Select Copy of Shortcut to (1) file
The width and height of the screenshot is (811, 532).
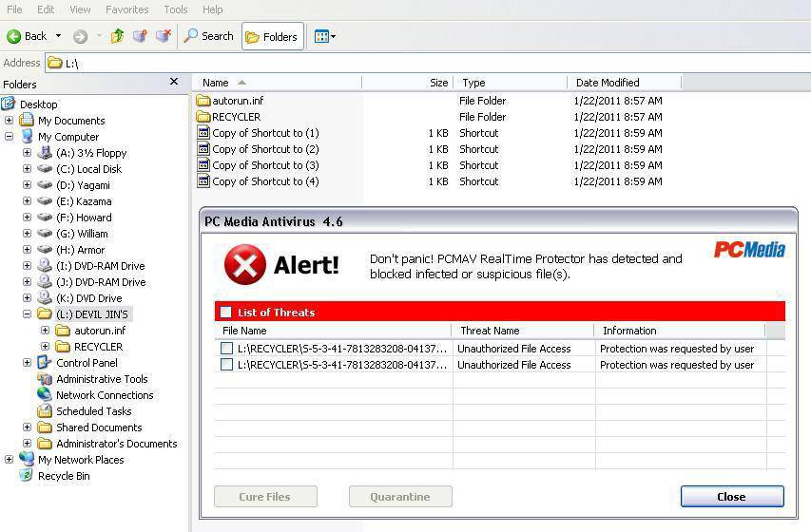tap(258, 133)
